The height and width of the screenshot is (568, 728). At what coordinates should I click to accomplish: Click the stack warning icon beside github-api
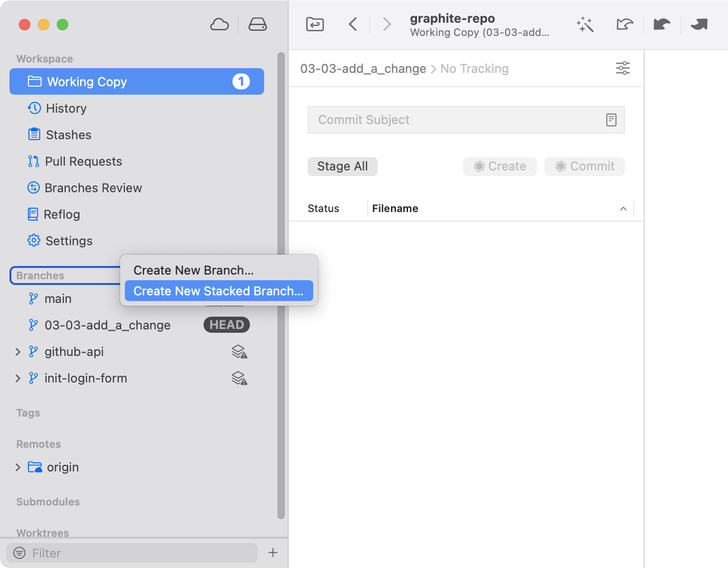pos(239,352)
